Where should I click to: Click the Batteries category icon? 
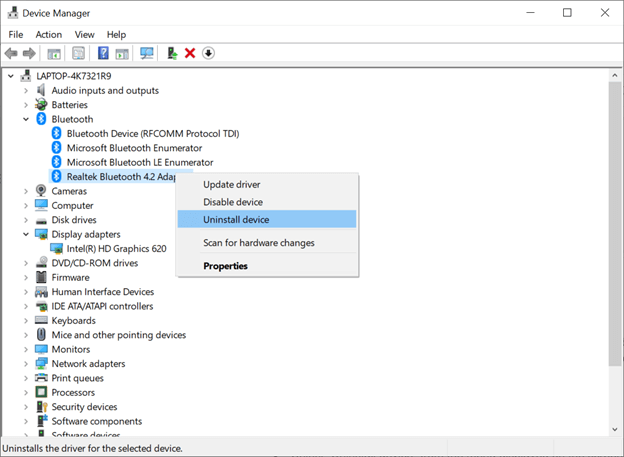[41, 105]
